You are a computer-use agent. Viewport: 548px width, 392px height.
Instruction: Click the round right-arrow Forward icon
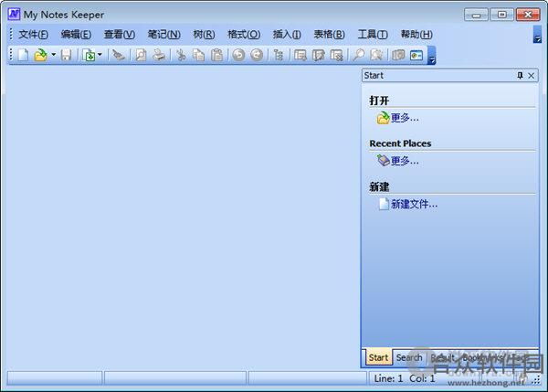point(257,55)
